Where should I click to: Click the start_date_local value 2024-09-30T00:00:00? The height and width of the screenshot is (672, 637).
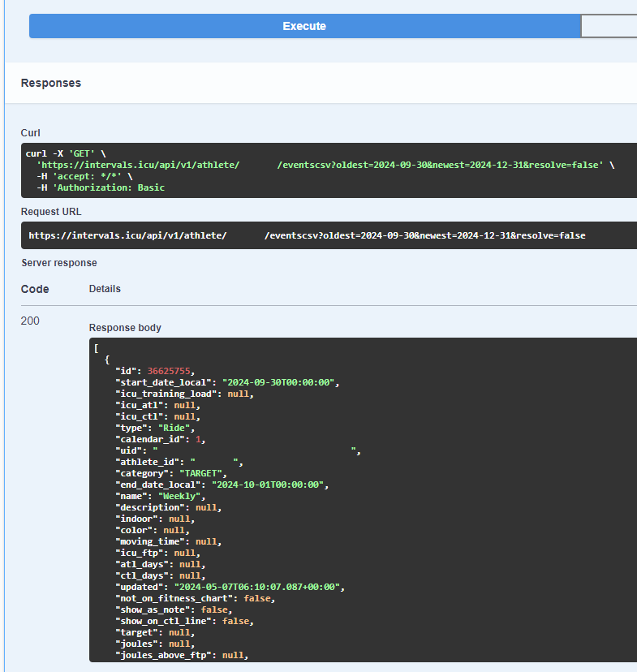[x=278, y=382]
